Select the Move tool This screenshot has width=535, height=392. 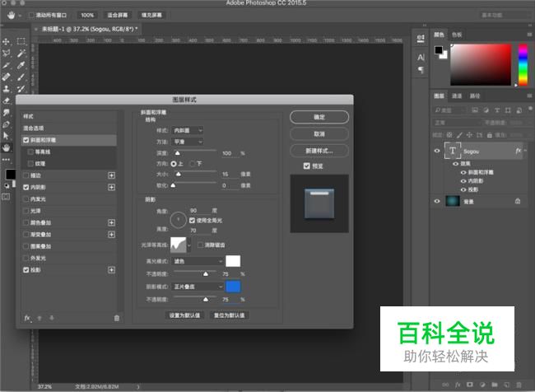6,42
